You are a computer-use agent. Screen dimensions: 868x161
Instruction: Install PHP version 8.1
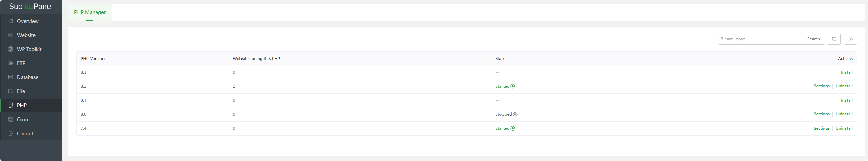coord(846,100)
